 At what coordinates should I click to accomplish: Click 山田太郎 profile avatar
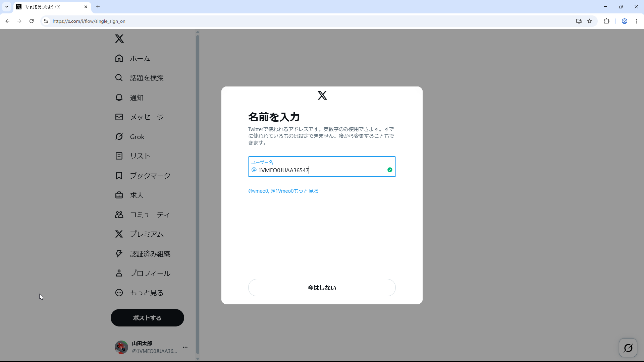(x=121, y=347)
